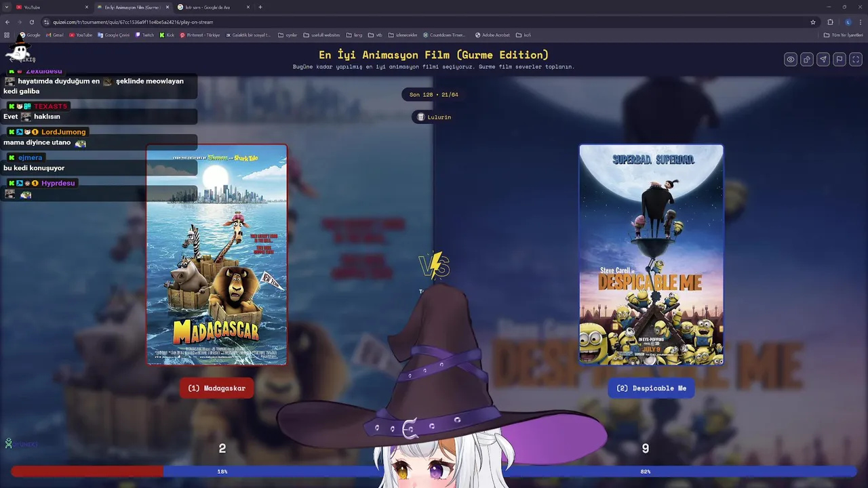This screenshot has width=868, height=488.
Task: Click the paper plane share icon
Action: [823, 60]
